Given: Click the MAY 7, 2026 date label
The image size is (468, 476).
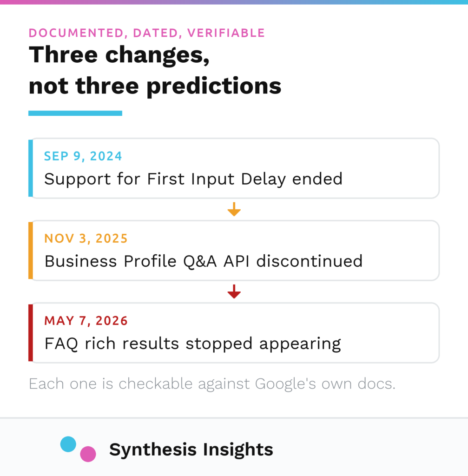Looking at the screenshot, I should [86, 321].
